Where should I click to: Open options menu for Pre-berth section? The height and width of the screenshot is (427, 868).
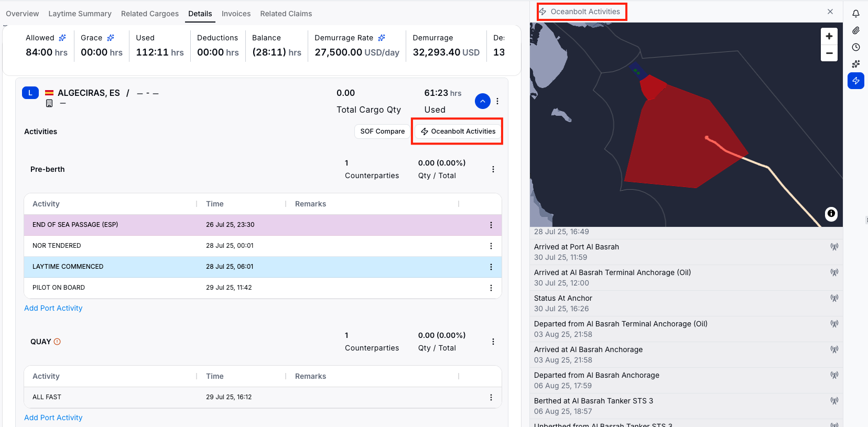click(x=493, y=169)
